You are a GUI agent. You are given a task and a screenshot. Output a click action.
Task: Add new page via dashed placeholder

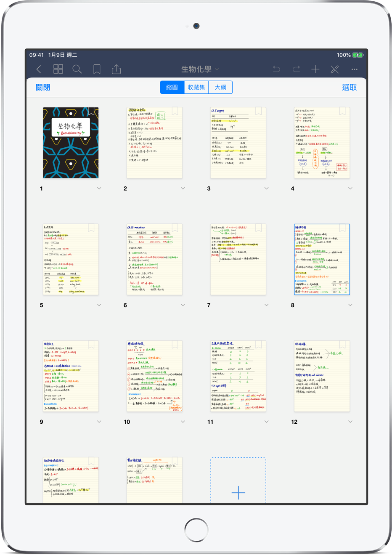pyautogui.click(x=238, y=481)
